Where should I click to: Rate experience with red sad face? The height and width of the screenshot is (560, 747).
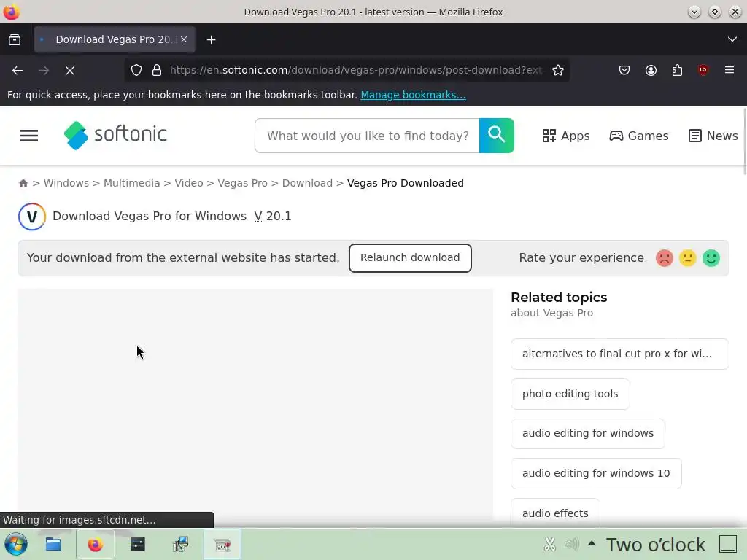(664, 258)
